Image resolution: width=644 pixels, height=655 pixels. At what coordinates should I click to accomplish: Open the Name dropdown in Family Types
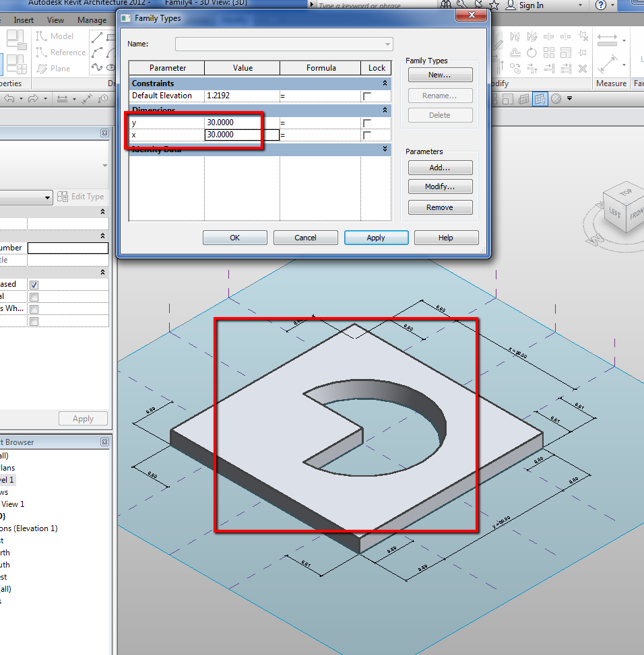tap(387, 44)
